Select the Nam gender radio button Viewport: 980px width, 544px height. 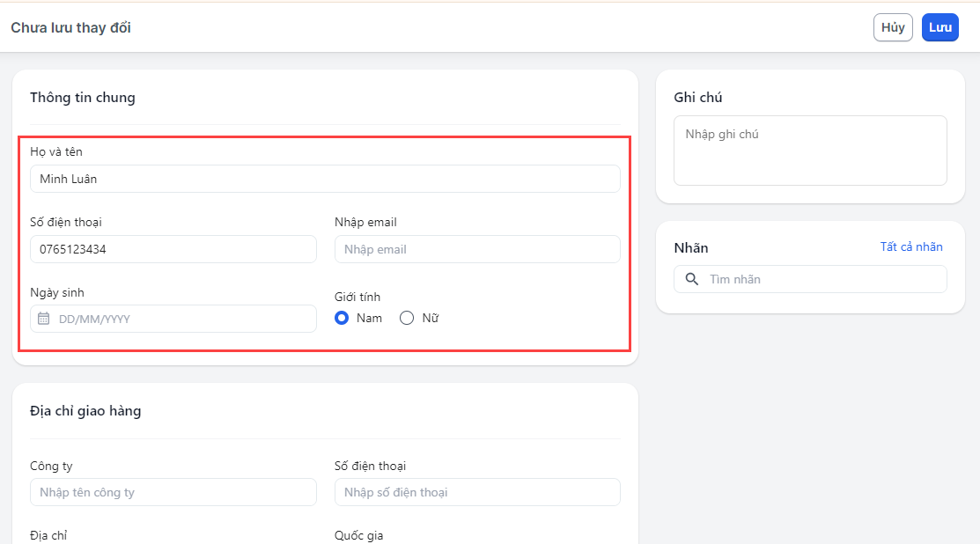click(343, 318)
